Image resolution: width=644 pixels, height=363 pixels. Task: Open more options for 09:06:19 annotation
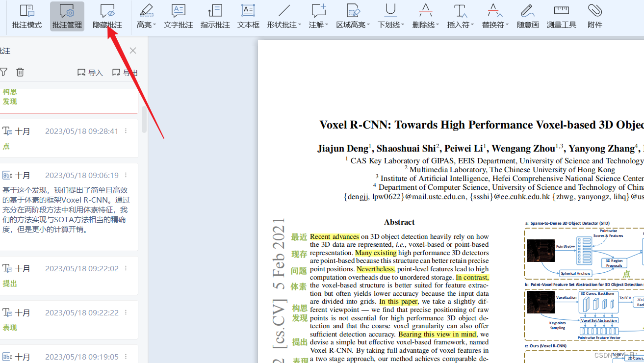click(126, 175)
